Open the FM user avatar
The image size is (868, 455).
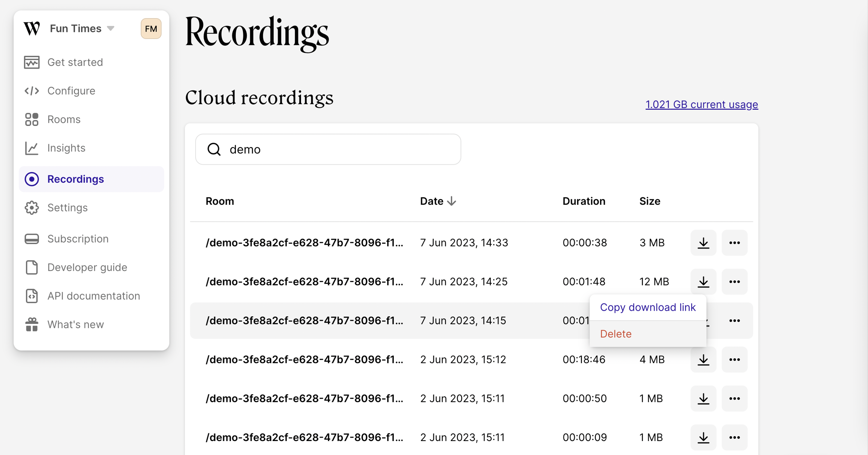[x=151, y=29]
